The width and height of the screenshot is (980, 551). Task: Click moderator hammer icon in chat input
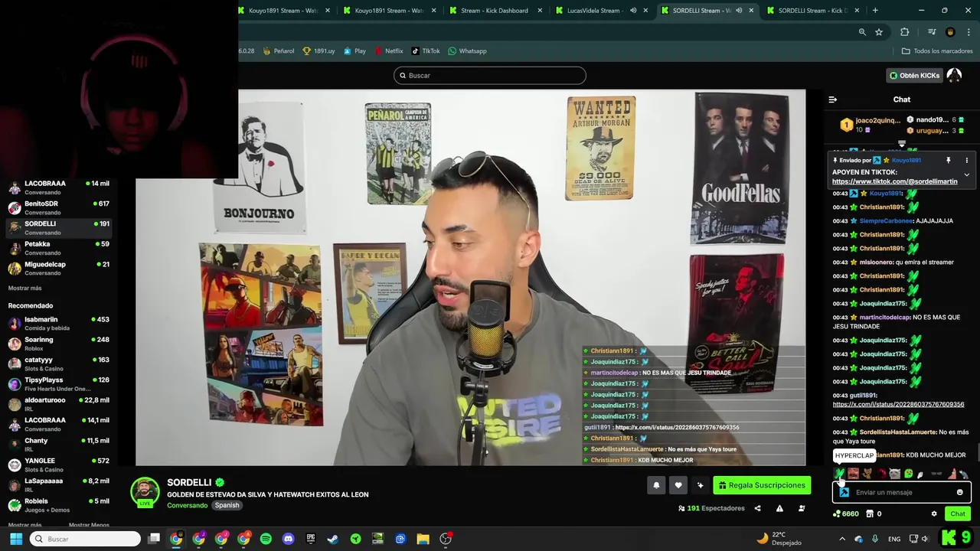click(x=844, y=492)
